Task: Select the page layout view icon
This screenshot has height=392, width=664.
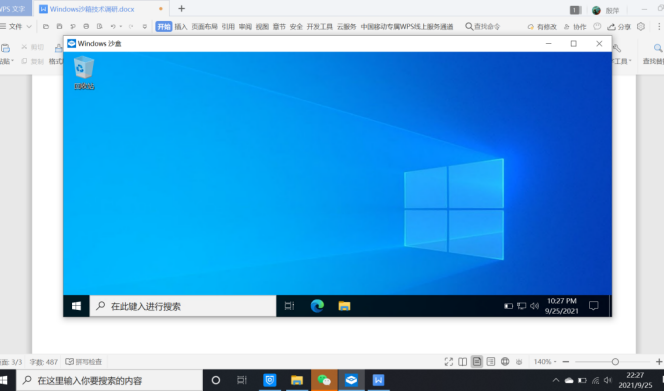Action: [x=477, y=362]
